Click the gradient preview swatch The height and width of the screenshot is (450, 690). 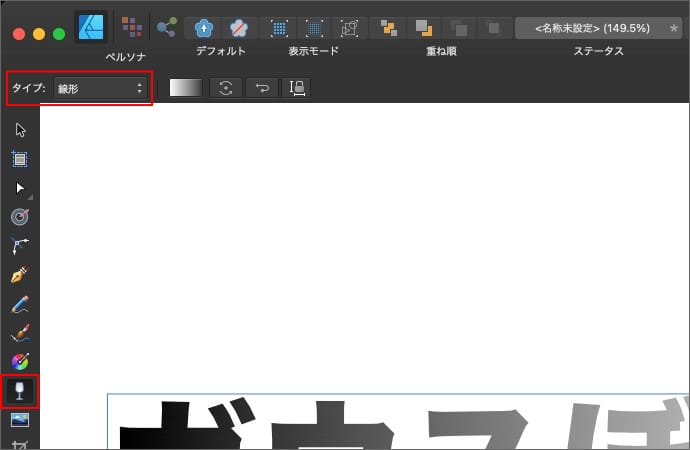coord(185,88)
